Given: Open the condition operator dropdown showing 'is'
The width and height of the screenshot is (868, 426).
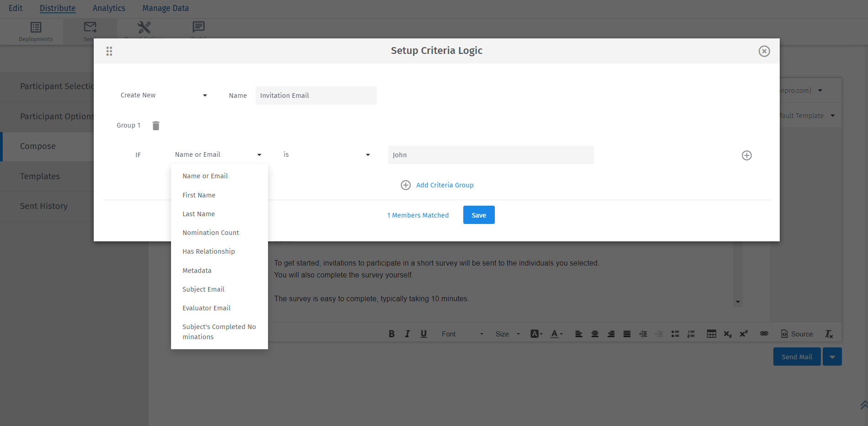Looking at the screenshot, I should [x=326, y=154].
